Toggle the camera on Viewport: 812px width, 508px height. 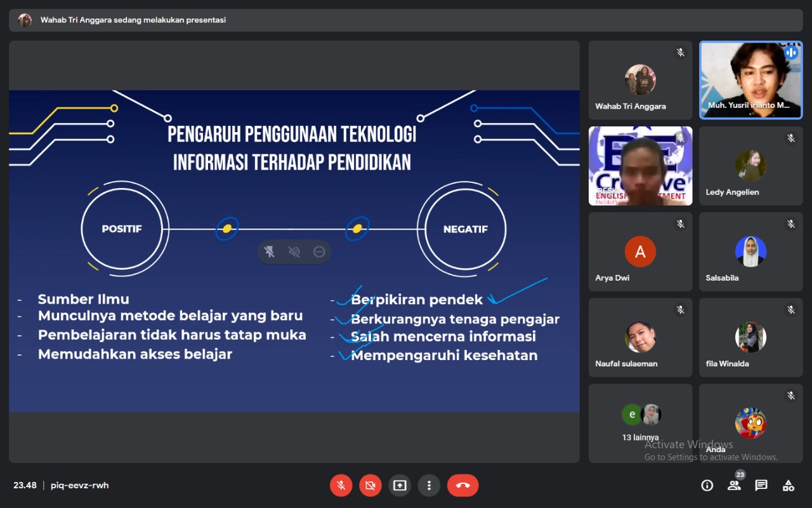click(x=370, y=485)
